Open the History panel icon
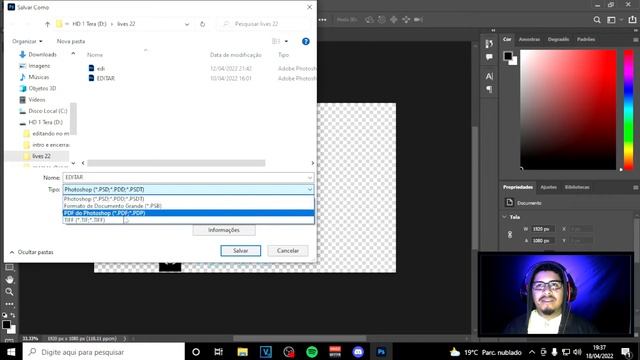 (489, 44)
